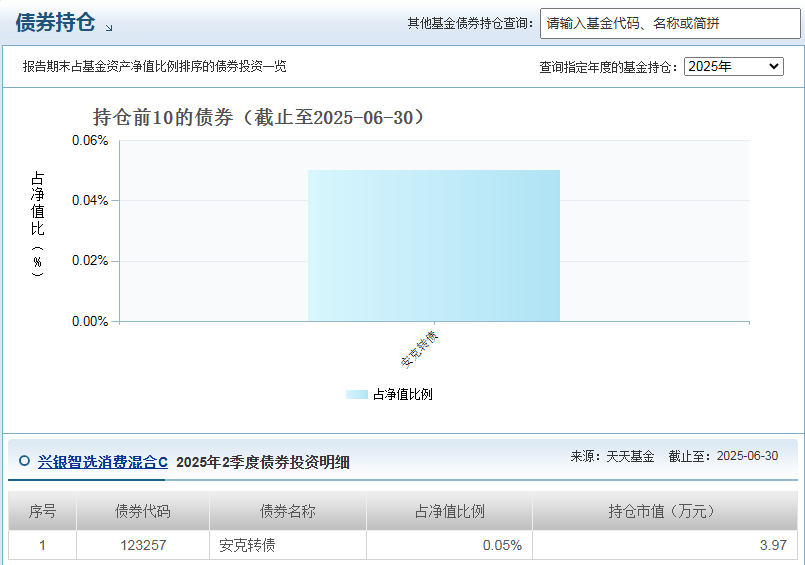Click the 截止至：2025-06-30 date text
Image resolution: width=805 pixels, height=565 pixels.
click(x=723, y=456)
